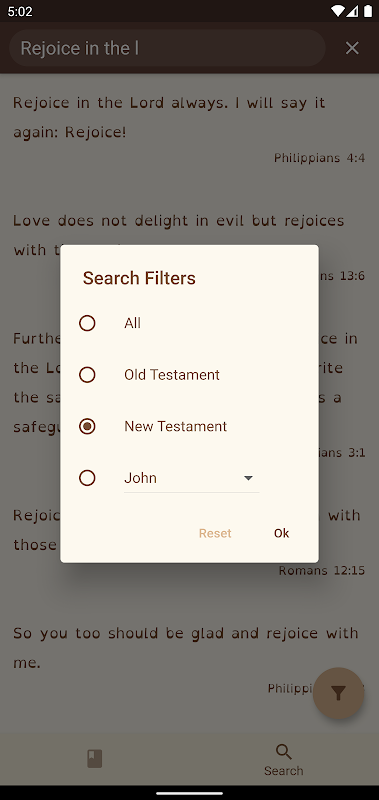Check the battery status icon
The width and height of the screenshot is (379, 800).
tap(368, 11)
